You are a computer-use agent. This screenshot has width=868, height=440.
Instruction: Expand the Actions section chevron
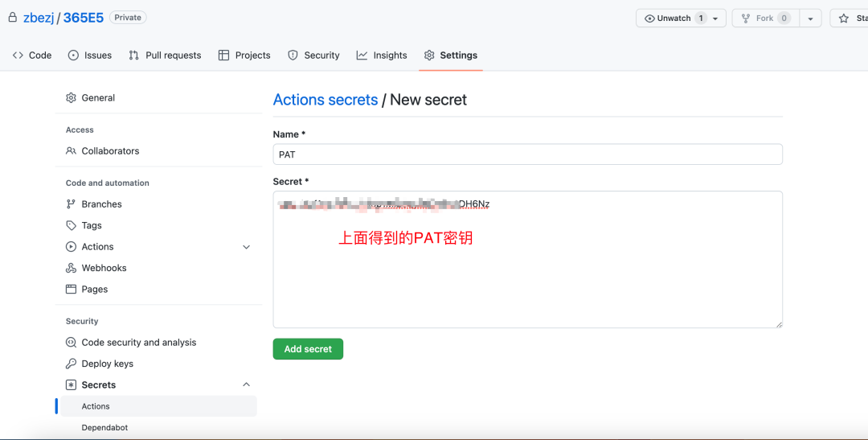point(247,247)
